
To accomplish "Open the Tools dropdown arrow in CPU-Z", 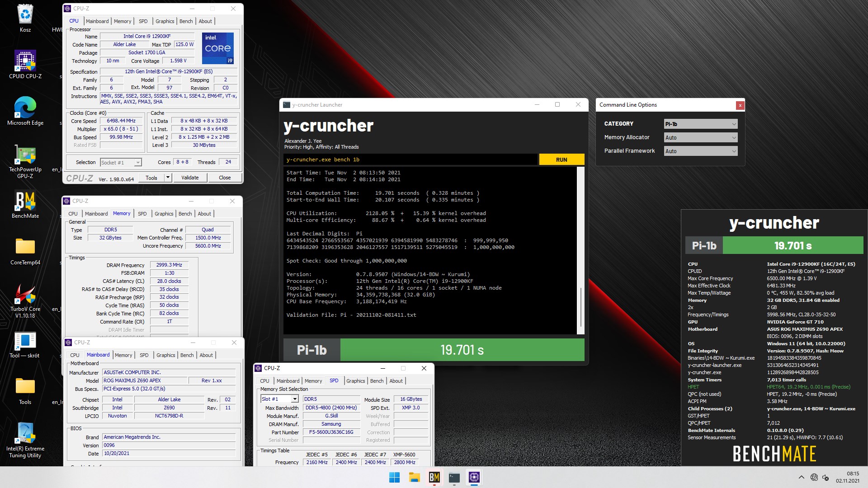I will point(168,178).
